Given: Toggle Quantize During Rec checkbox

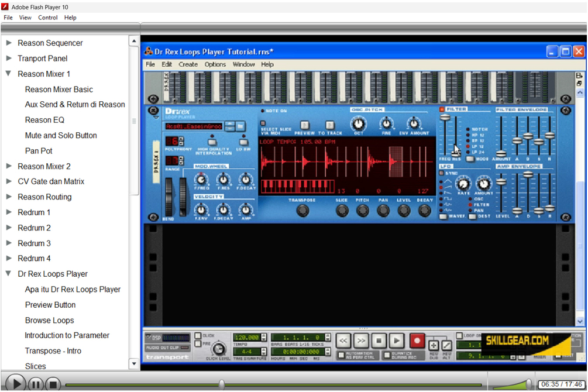Looking at the screenshot, I should tap(387, 355).
